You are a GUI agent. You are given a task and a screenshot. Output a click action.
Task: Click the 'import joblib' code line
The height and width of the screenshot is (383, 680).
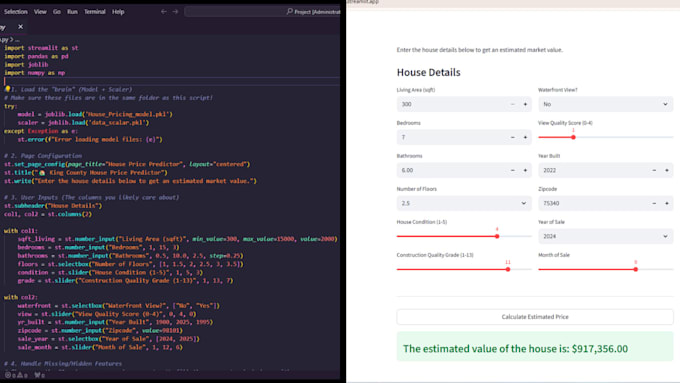click(x=26, y=65)
